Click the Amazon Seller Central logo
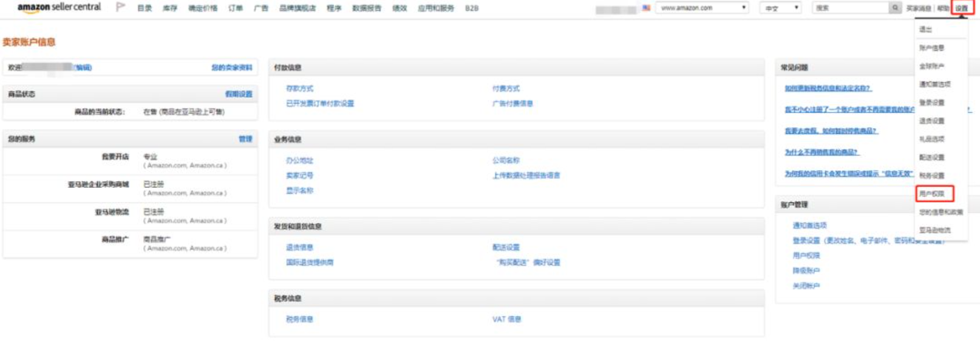Viewport: 980px width, 344px height. pyautogui.click(x=59, y=7)
